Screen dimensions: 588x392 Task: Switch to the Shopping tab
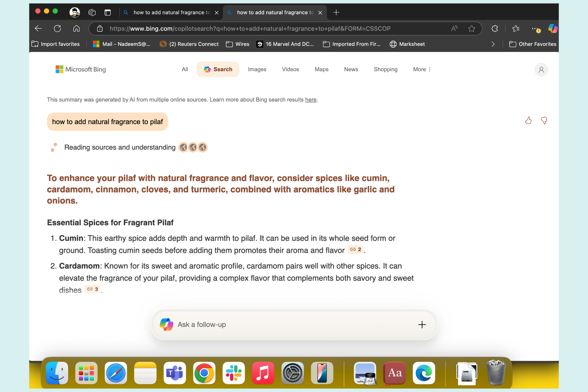pos(385,69)
